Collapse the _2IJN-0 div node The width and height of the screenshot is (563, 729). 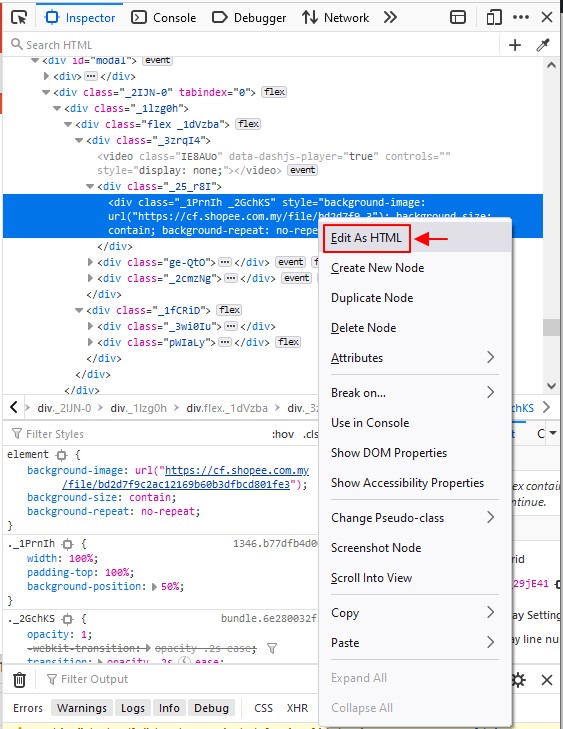click(46, 92)
